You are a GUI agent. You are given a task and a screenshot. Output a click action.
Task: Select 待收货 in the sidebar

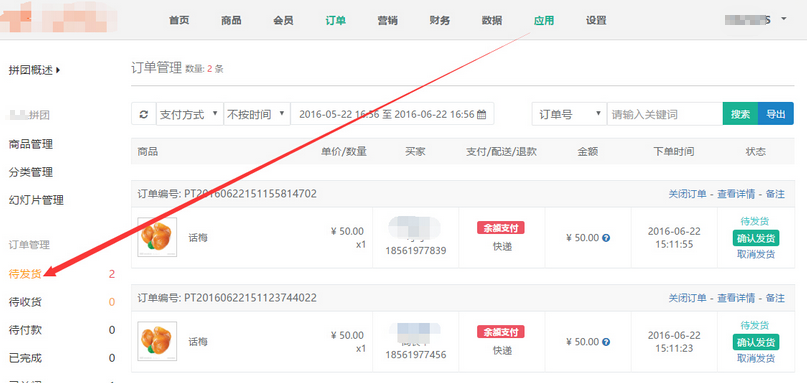tap(26, 302)
